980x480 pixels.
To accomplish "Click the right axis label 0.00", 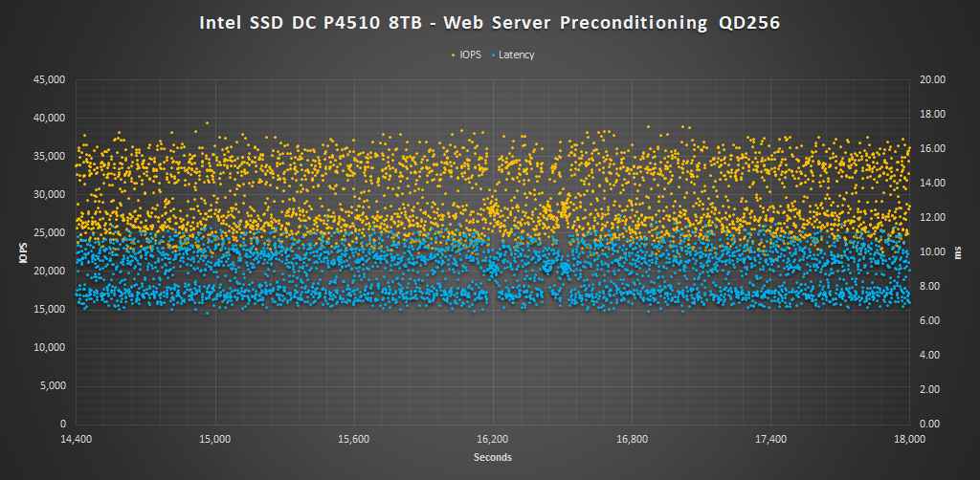I will [931, 424].
